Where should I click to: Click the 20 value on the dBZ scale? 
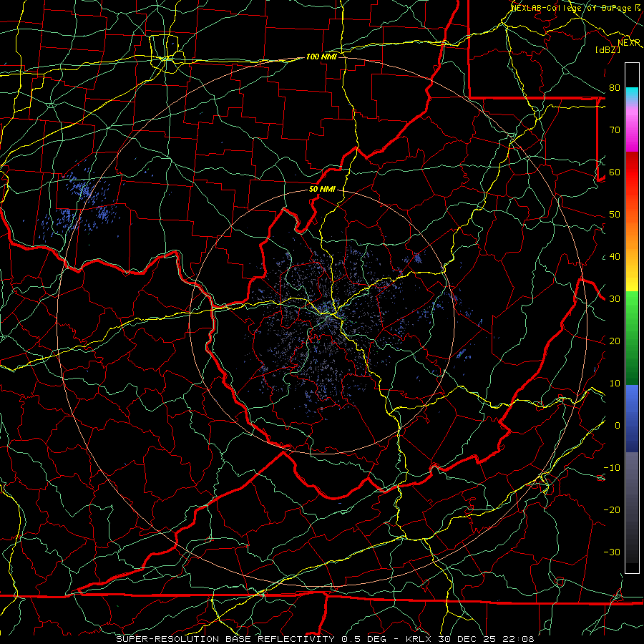pyautogui.click(x=615, y=341)
